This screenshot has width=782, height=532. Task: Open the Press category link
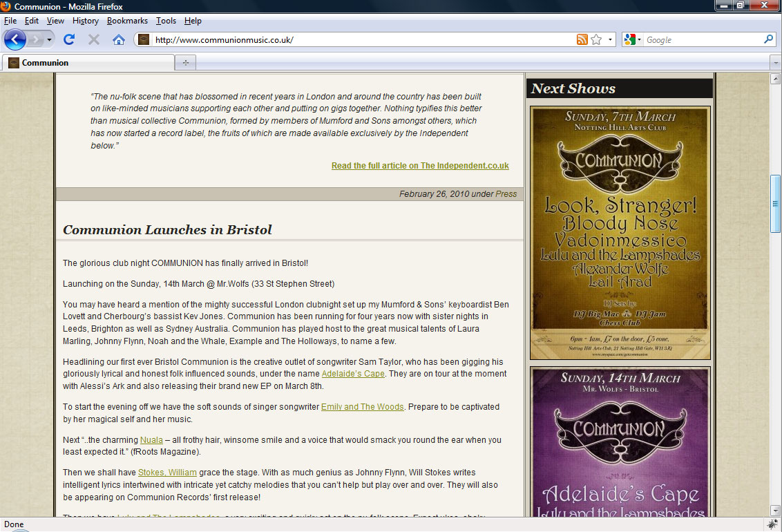coord(506,194)
